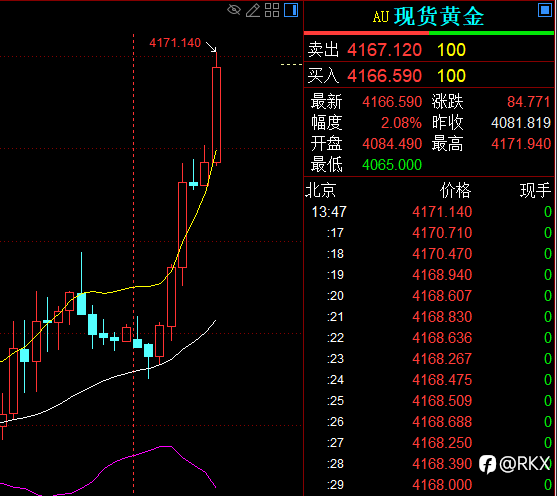Click the 开盘 value 4084.490

pos(392,144)
